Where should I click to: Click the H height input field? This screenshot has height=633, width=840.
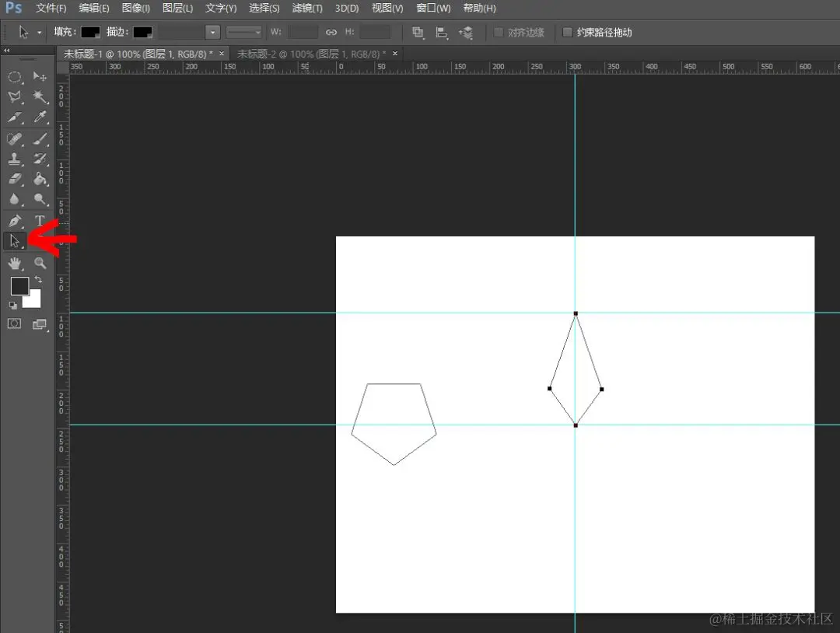374,32
